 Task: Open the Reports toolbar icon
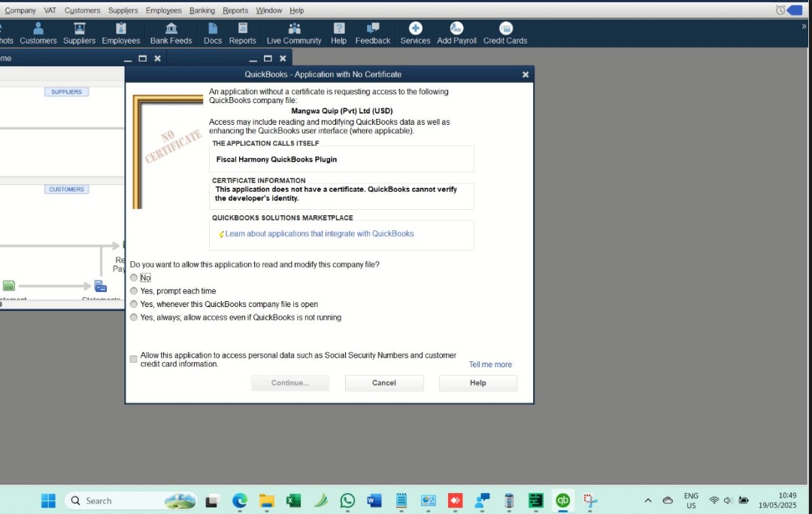pos(242,34)
